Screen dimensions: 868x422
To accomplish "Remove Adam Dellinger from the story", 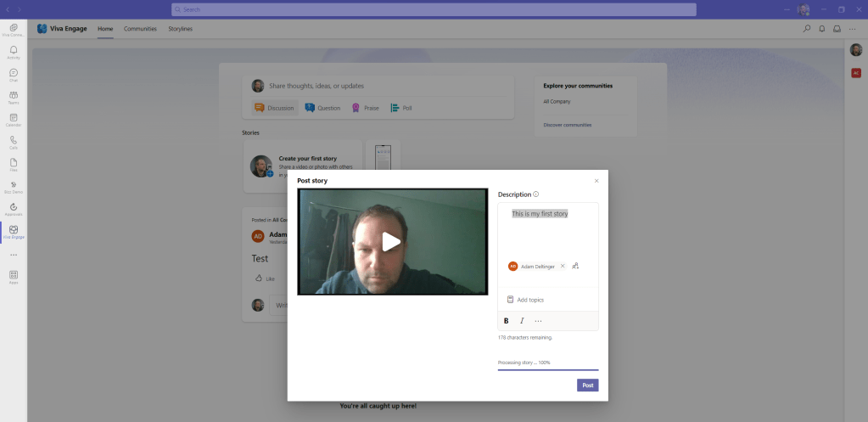I will [x=562, y=266].
